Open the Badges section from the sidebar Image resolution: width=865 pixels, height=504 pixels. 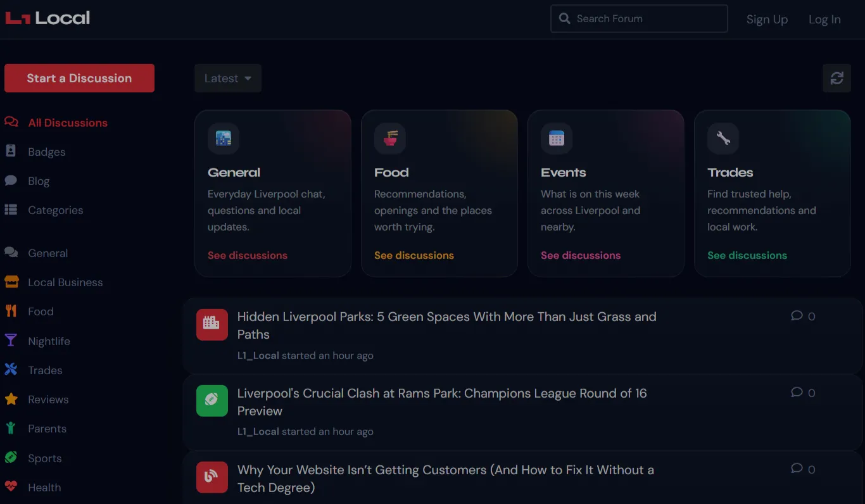coord(46,152)
